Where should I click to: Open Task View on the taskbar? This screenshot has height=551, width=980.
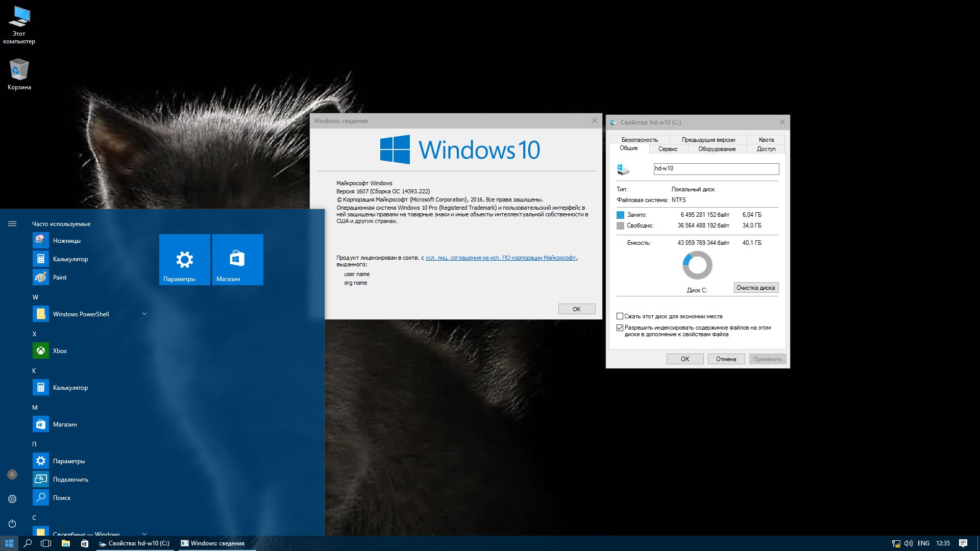point(46,543)
